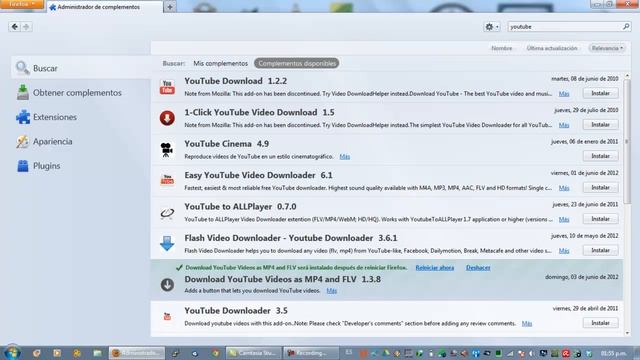The image size is (640, 360).
Task: Open Más link for YouTube Download 1.2.2
Action: 564,94
